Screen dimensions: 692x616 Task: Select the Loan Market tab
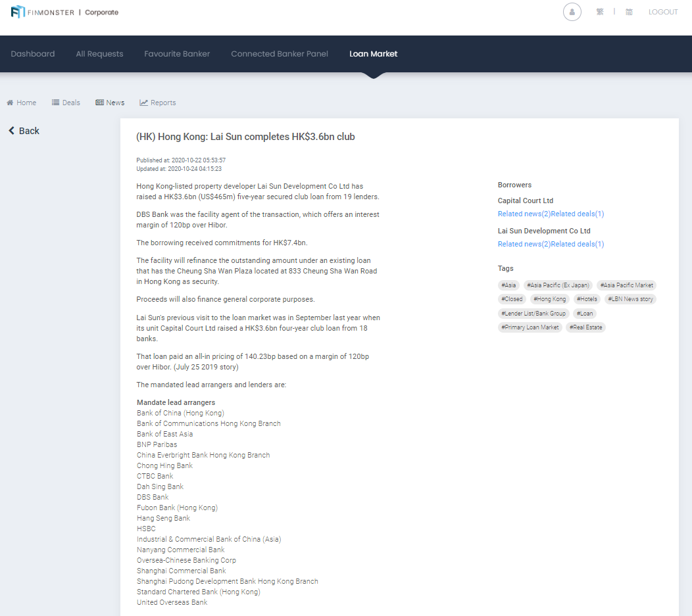pos(374,54)
